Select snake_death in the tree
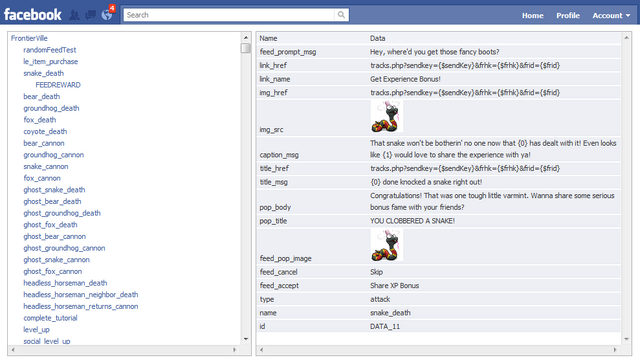Screen dimensions: 640x360 [x=43, y=73]
